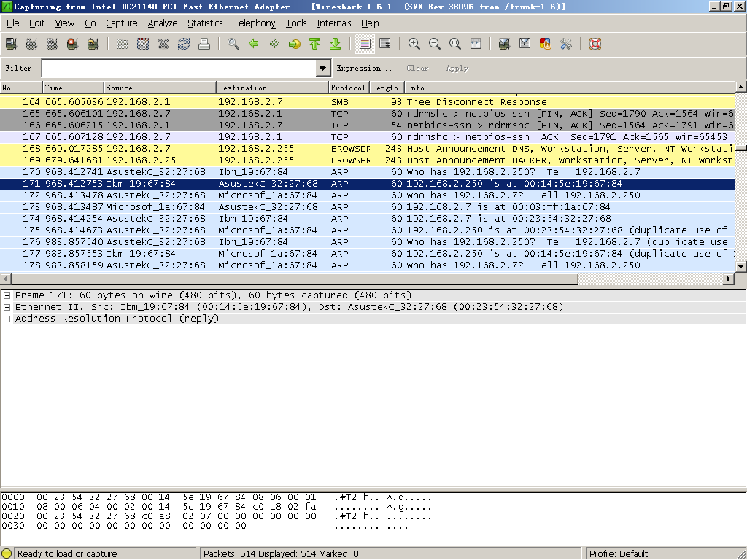
Task: Open preferences tools icon
Action: pos(566,44)
